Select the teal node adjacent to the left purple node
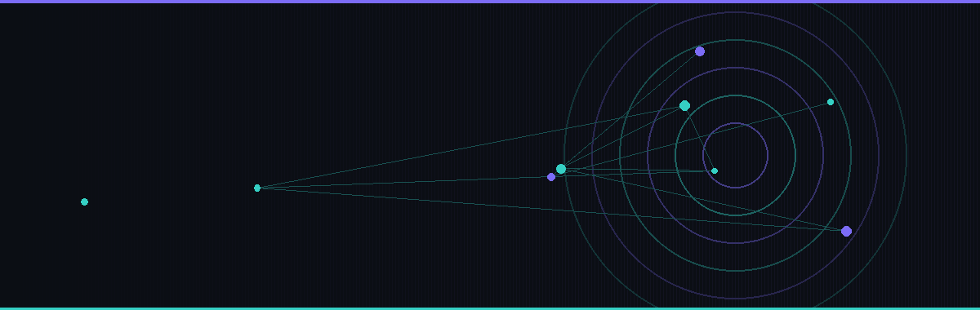The height and width of the screenshot is (310, 980). (x=561, y=169)
